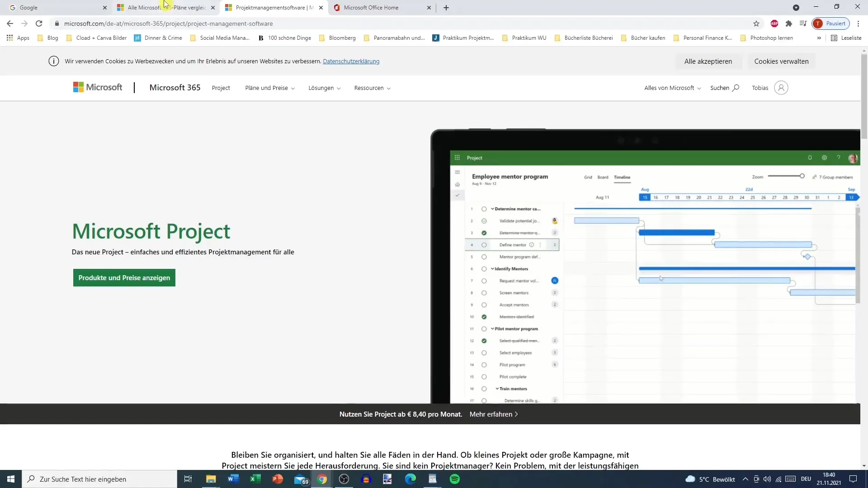Launch Excel from the taskbar

click(x=255, y=479)
